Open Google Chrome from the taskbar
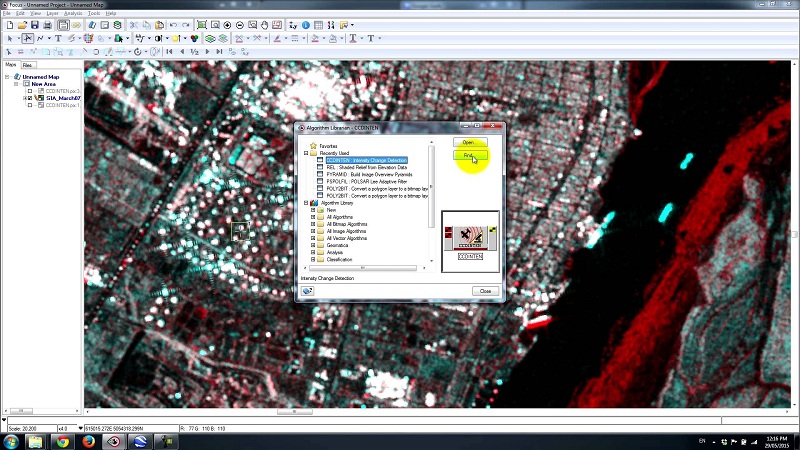This screenshot has height=450, width=800. pos(62,440)
